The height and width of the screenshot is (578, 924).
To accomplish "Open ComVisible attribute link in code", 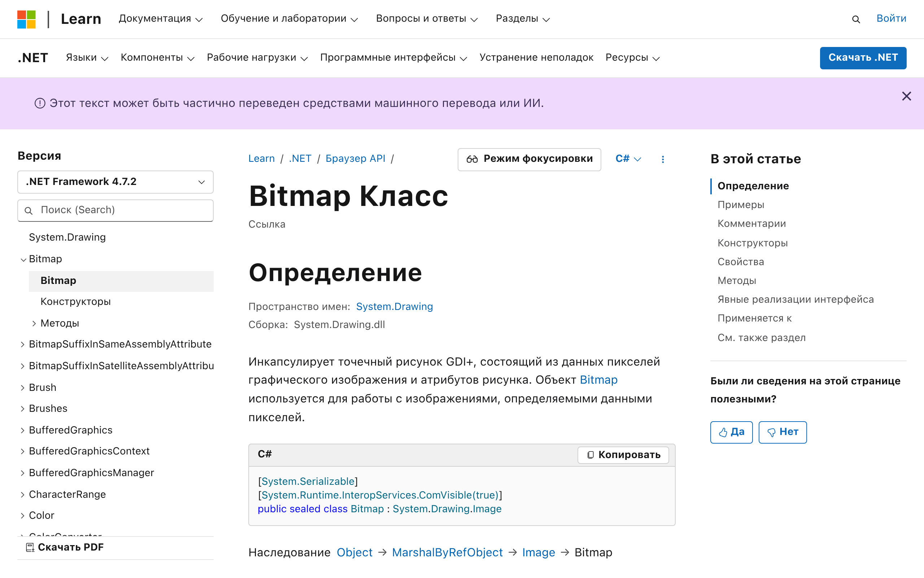I will (380, 495).
